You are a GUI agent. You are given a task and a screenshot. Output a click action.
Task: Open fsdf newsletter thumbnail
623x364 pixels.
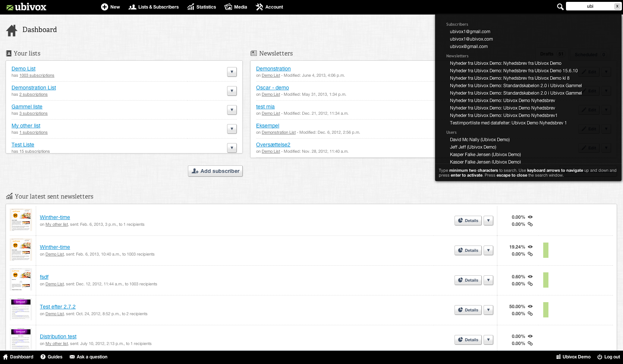tap(21, 279)
